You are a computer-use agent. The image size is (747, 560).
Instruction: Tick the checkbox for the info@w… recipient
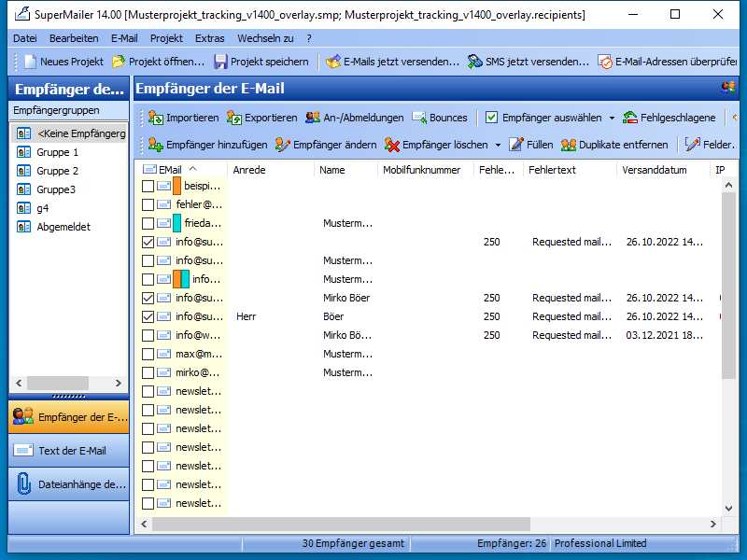click(x=148, y=335)
